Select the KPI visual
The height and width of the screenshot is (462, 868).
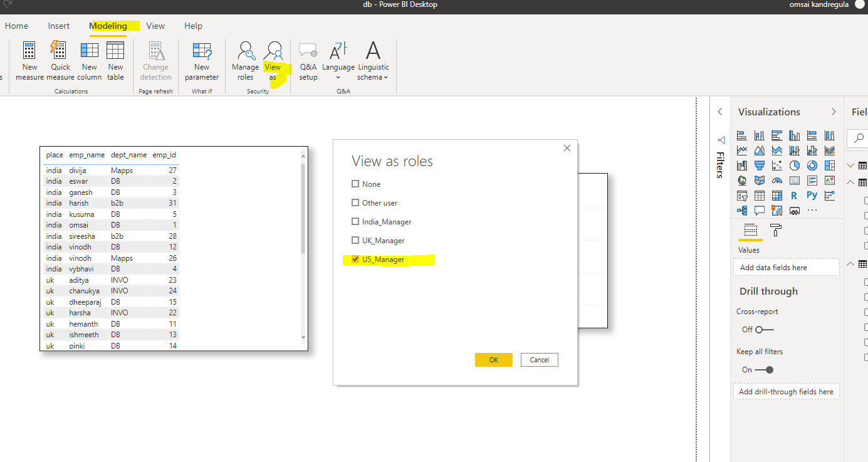coord(830,181)
